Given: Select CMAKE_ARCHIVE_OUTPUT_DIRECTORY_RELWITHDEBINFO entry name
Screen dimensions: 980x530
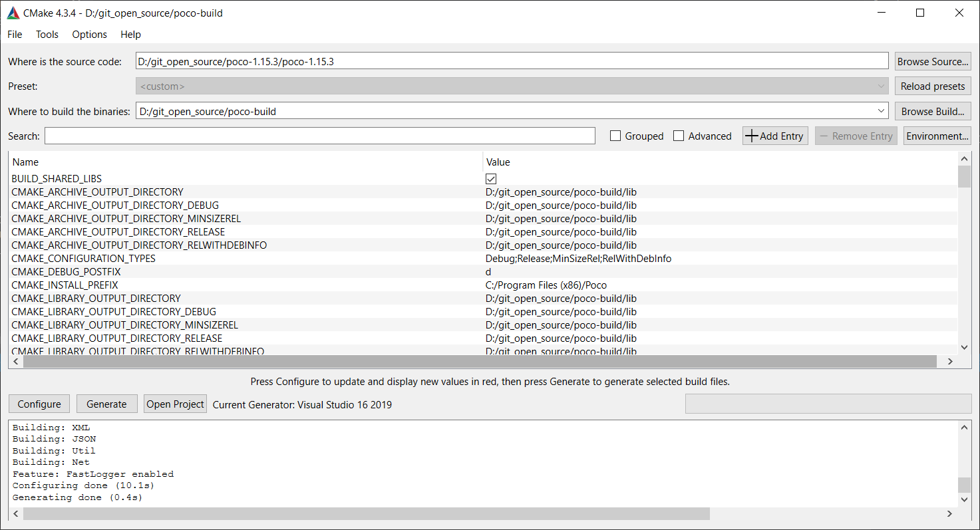Looking at the screenshot, I should tap(139, 245).
